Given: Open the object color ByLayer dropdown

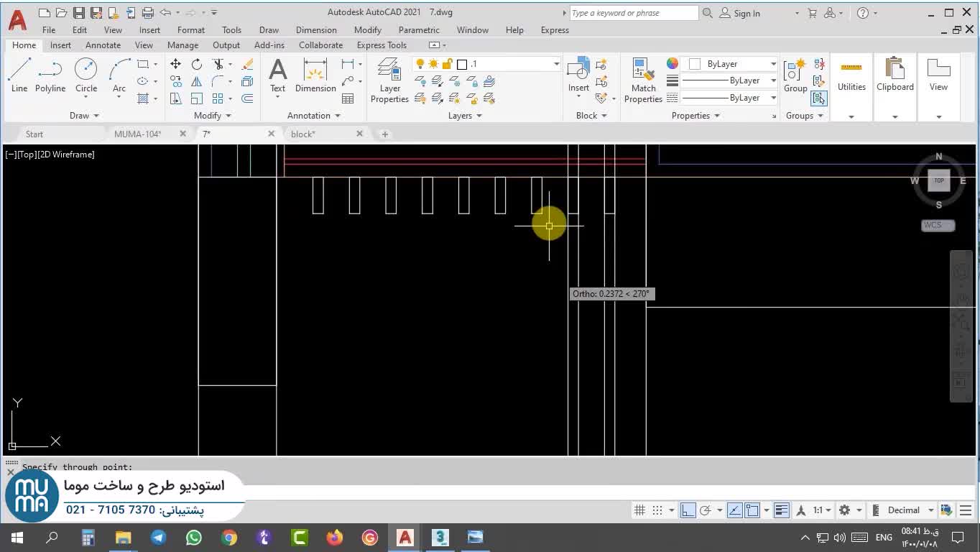Looking at the screenshot, I should pyautogui.click(x=773, y=64).
